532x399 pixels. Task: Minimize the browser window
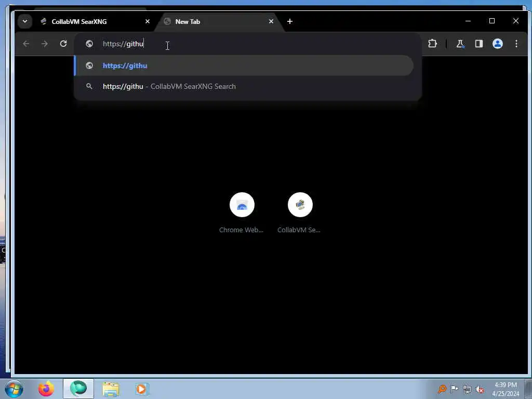468,21
